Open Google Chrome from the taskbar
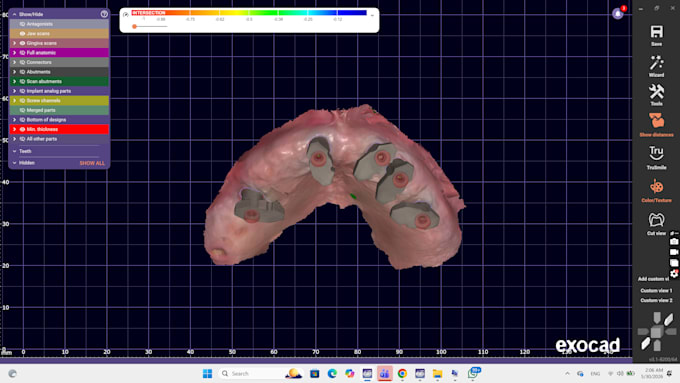This screenshot has width=680, height=383. pos(402,373)
